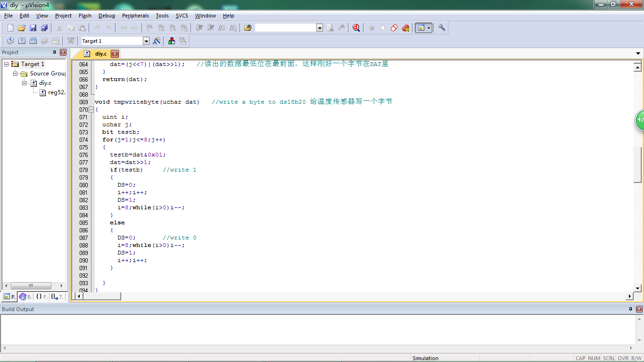Open the File menu
Viewport: 644px width, 362px height.
(x=8, y=16)
